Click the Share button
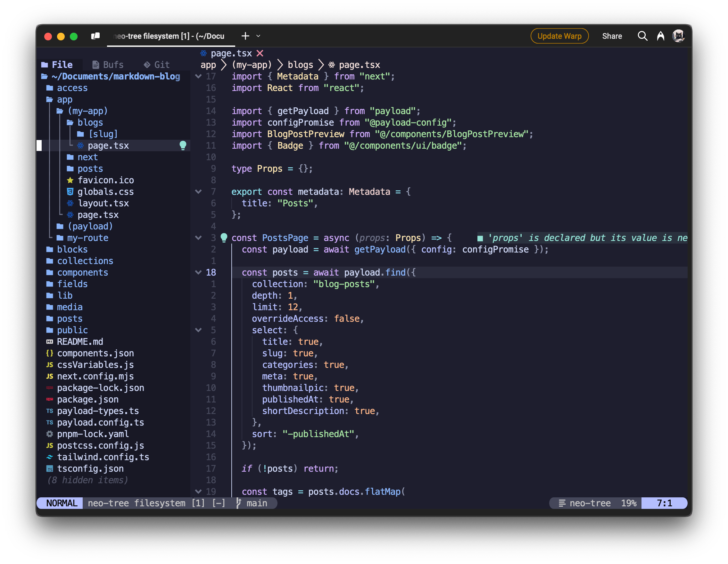This screenshot has height=564, width=728. point(612,36)
